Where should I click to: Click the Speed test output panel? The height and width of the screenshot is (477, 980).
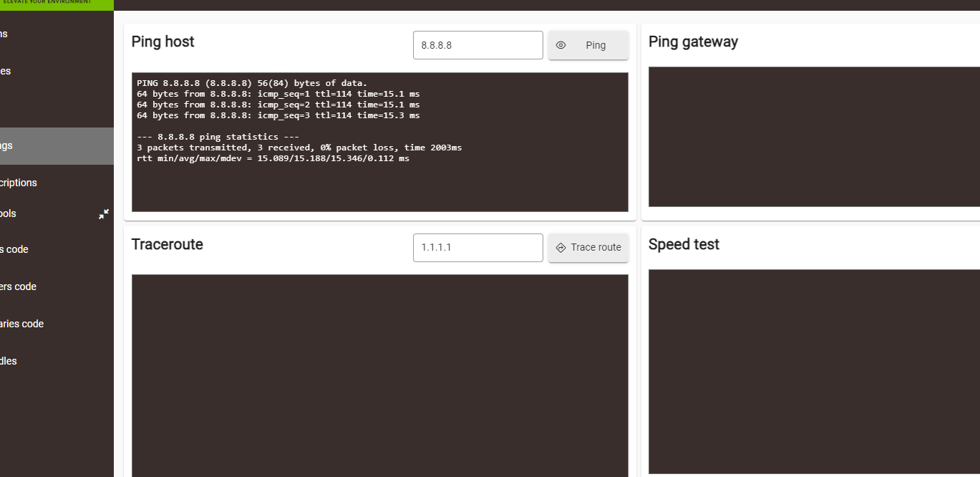pyautogui.click(x=814, y=371)
